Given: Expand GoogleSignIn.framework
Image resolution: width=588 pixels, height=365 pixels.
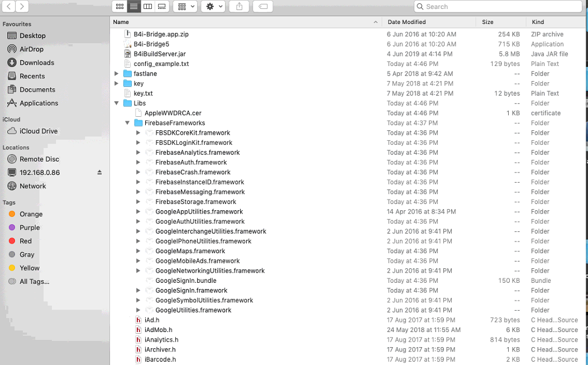Looking at the screenshot, I should click(138, 290).
